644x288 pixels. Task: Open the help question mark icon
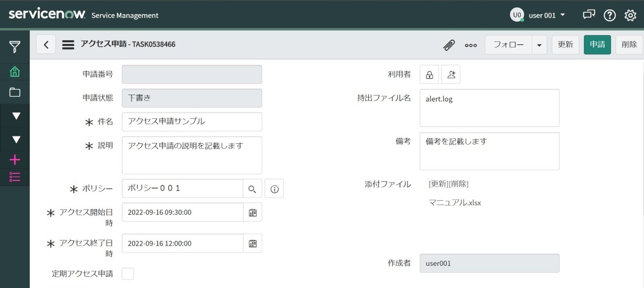[x=609, y=15]
